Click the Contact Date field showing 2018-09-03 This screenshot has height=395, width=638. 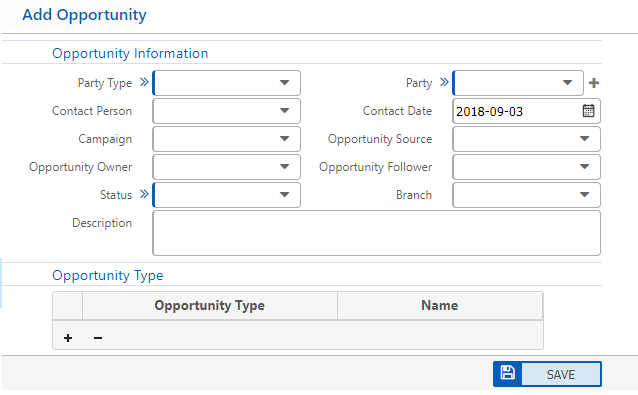pyautogui.click(x=527, y=111)
